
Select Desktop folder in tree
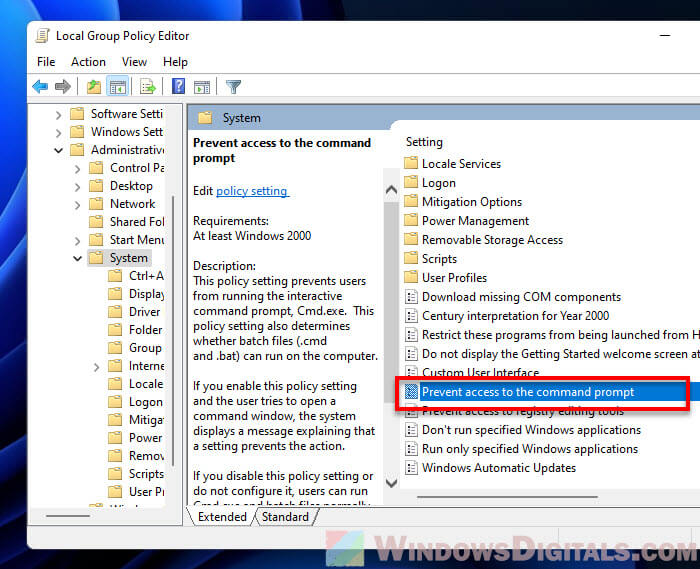pos(131,186)
